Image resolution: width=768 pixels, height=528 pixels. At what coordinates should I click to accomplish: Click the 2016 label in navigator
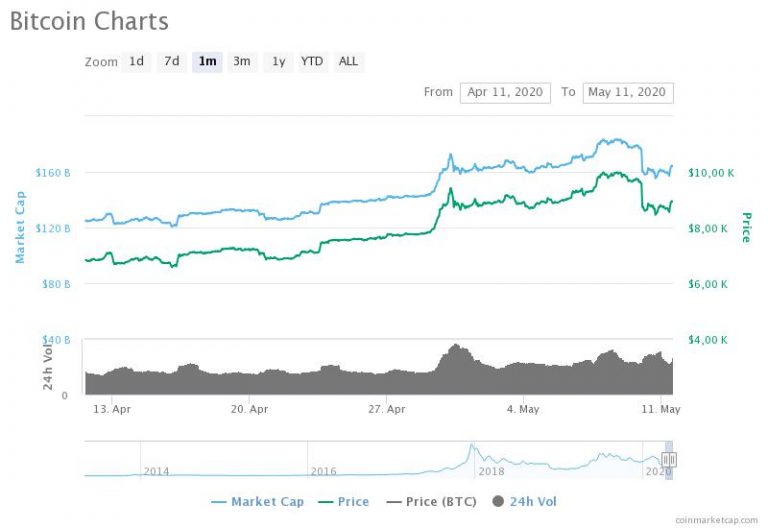(323, 471)
